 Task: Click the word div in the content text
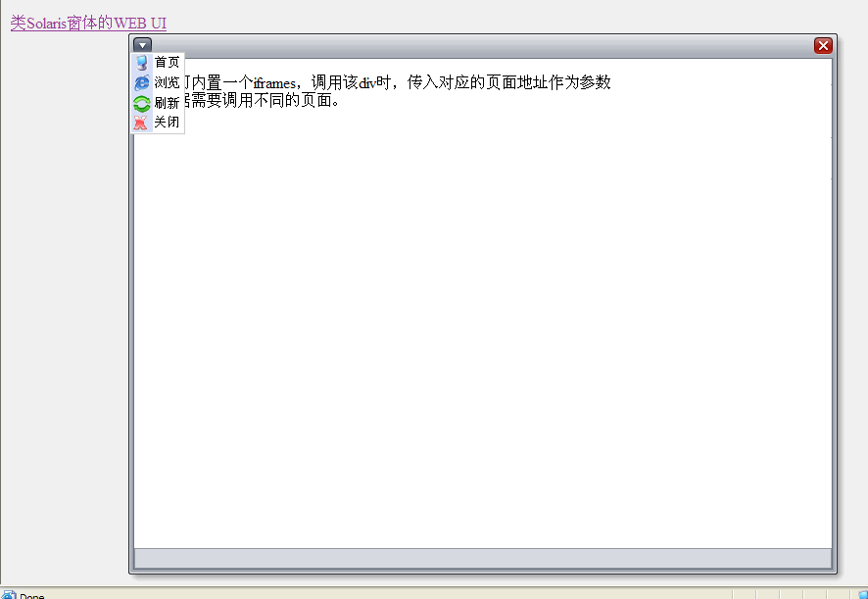coord(367,83)
